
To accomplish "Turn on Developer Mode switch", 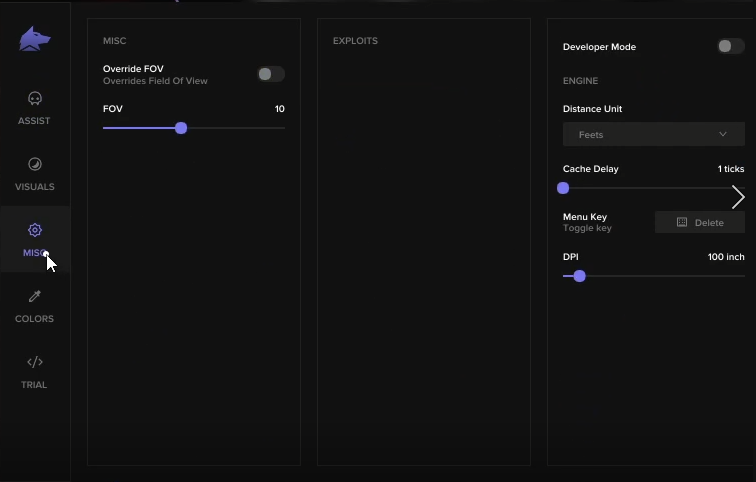I will pos(730,46).
